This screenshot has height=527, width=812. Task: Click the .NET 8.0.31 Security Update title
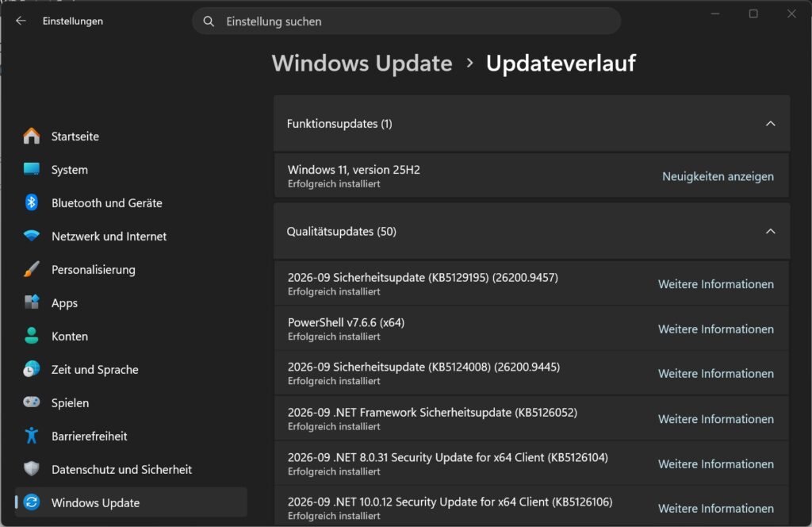click(448, 458)
